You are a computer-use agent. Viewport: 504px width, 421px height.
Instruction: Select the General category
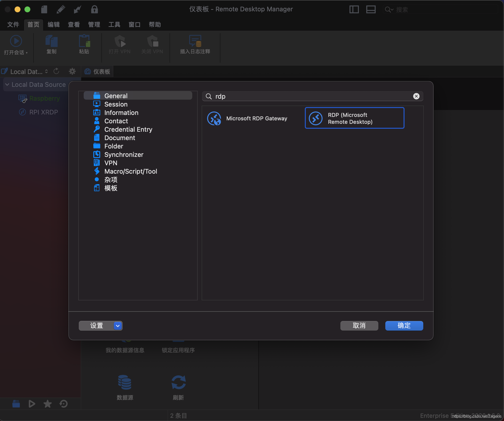tap(138, 96)
